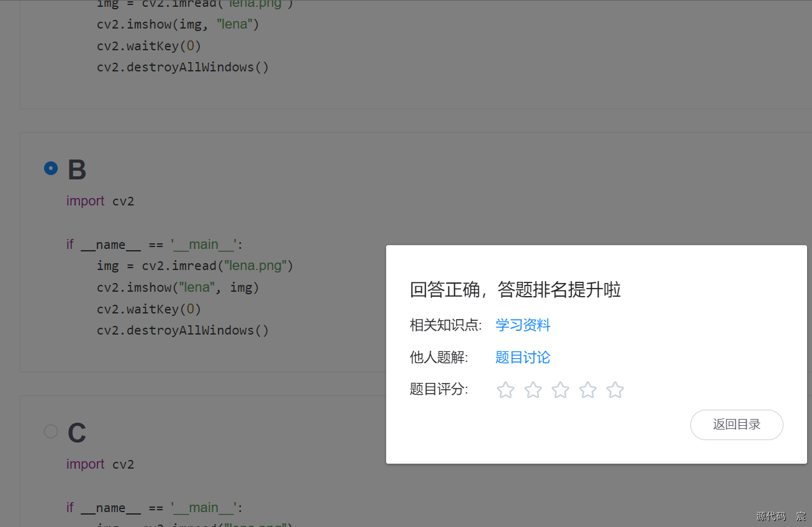Viewport: 812px width, 527px height.
Task: Rate the question three stars
Action: pos(561,390)
